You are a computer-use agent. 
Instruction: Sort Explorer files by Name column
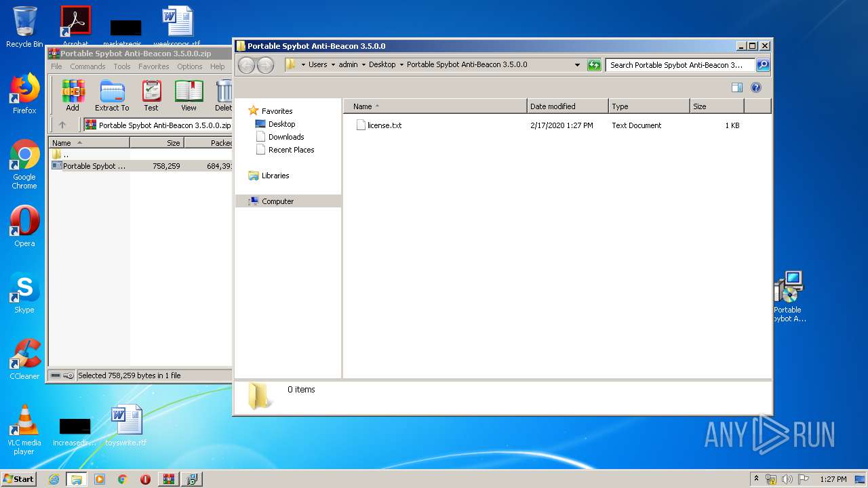click(x=435, y=106)
